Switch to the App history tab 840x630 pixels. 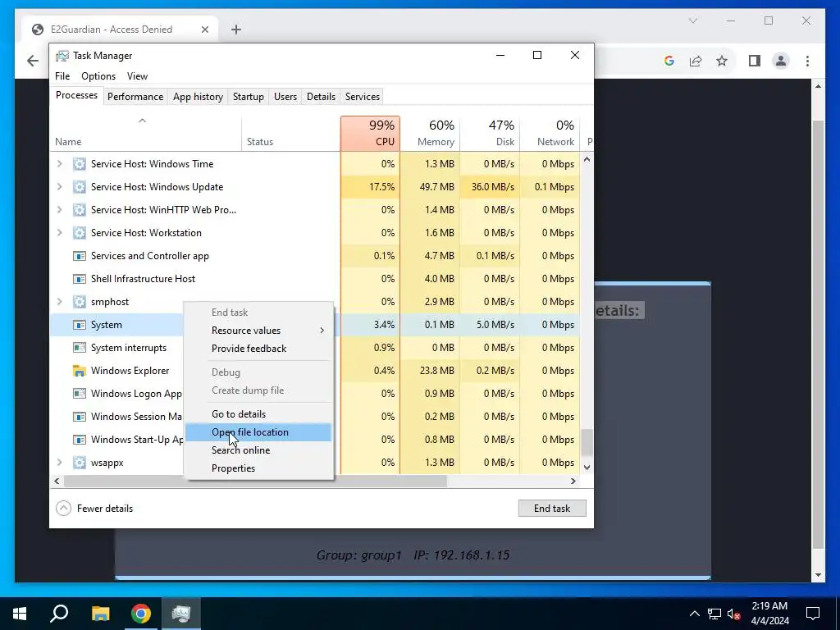198,97
